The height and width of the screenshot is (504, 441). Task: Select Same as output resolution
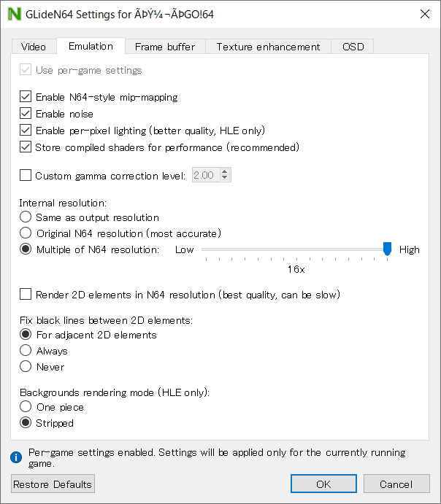tap(26, 217)
